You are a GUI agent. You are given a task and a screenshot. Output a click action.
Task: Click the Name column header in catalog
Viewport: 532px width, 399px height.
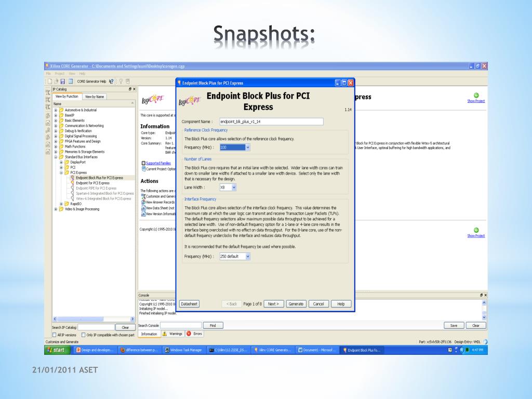[x=94, y=104]
